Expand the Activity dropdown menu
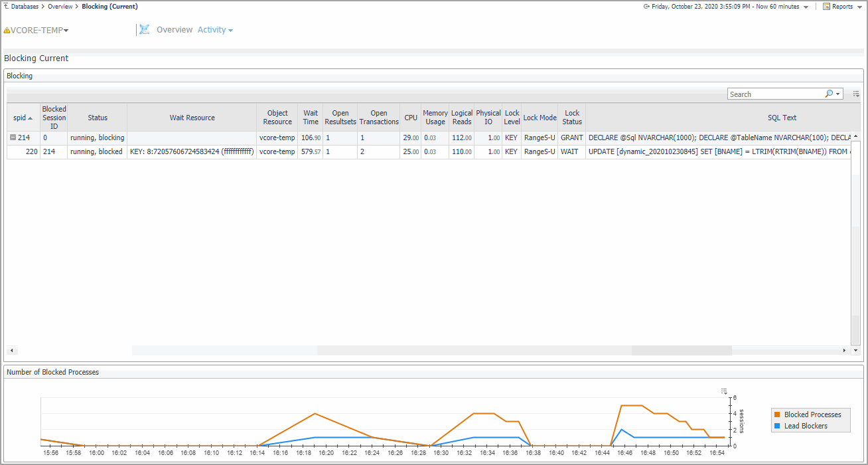868x465 pixels. click(x=230, y=31)
